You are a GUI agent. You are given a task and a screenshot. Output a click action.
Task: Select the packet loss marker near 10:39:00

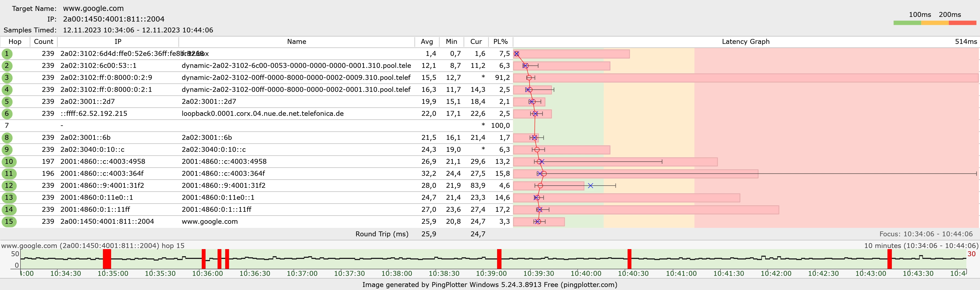[499, 259]
